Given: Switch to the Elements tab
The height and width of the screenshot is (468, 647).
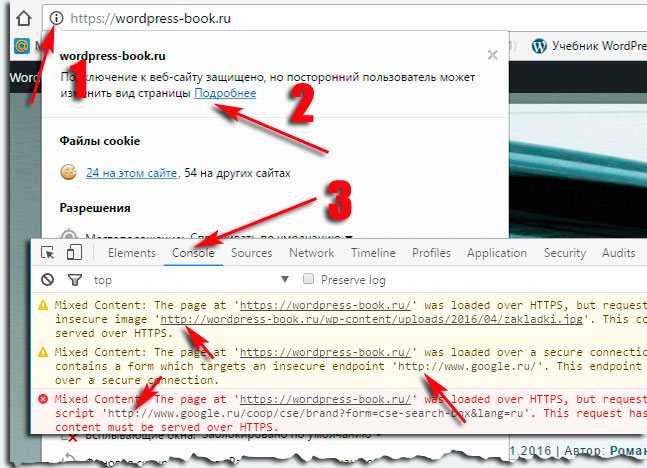Looking at the screenshot, I should coord(132,253).
